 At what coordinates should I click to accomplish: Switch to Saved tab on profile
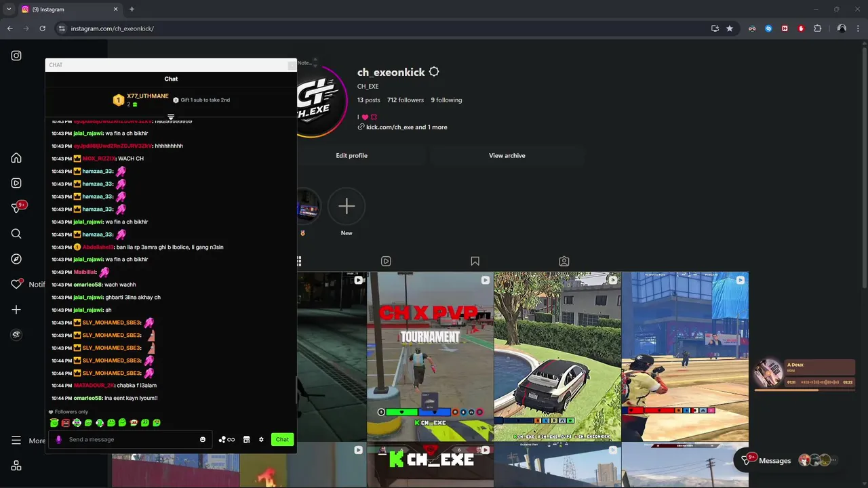(x=475, y=261)
